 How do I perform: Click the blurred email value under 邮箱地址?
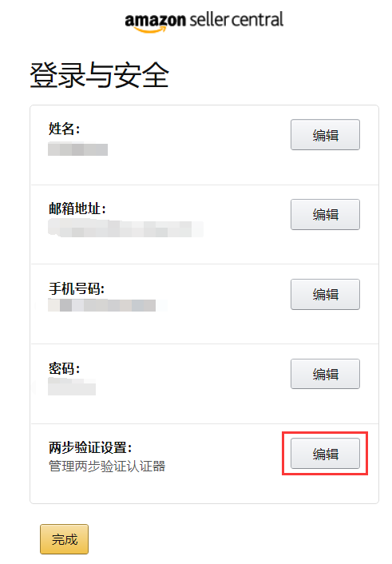126,228
